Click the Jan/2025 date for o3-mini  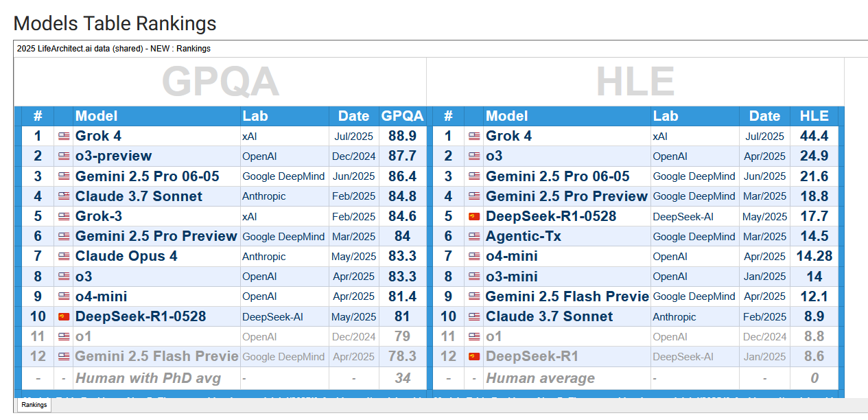[x=765, y=277]
